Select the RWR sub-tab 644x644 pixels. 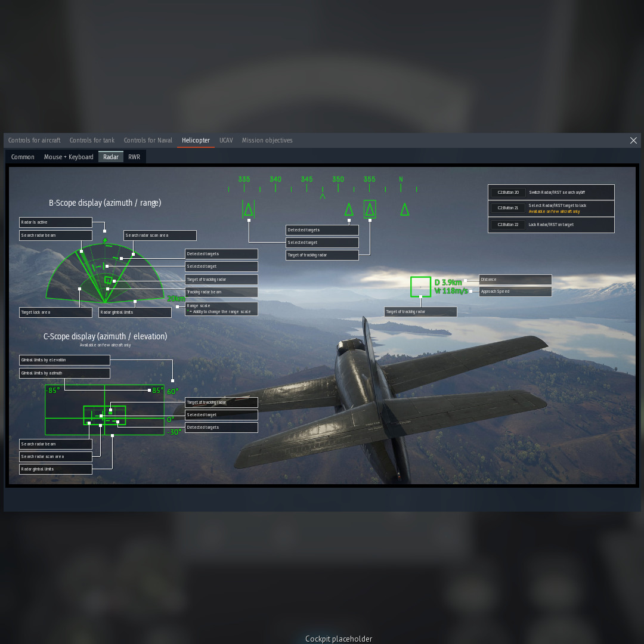point(134,157)
